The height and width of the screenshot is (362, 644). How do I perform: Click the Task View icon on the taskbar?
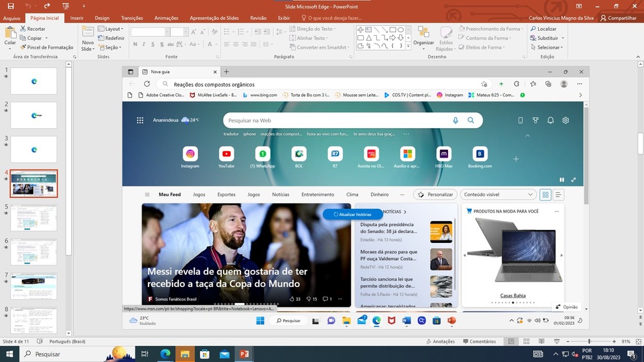coord(145,354)
